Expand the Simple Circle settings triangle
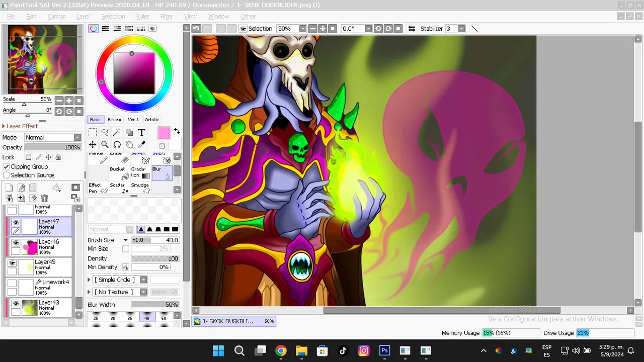 click(89, 280)
